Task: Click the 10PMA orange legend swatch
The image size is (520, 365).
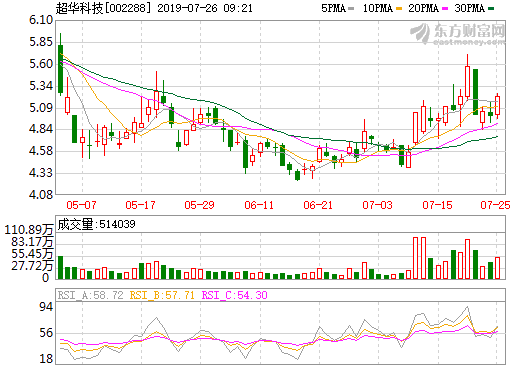Action: 399,9
